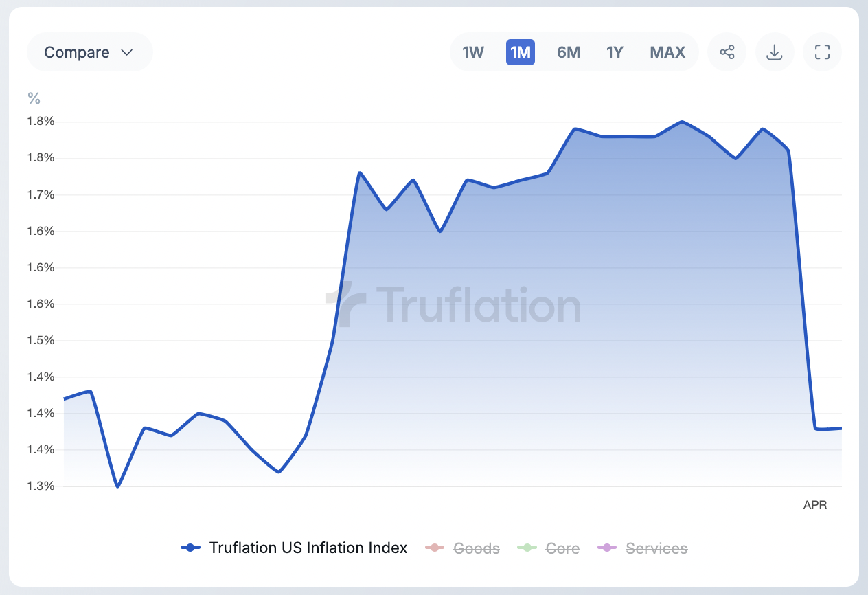The width and height of the screenshot is (868, 595).
Task: Open the Compare dropdown
Action: coord(77,52)
